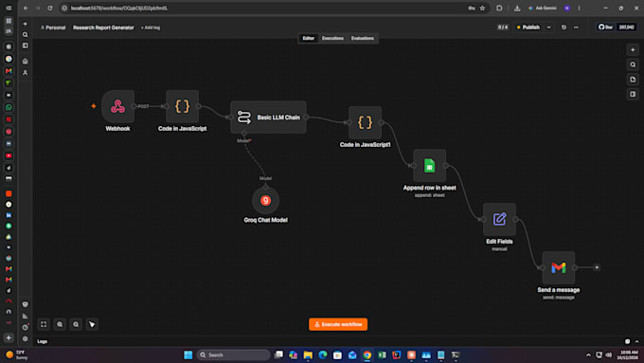Click the Model connector on Basic LLM Chain
This screenshot has width=644, height=363.
click(x=244, y=134)
